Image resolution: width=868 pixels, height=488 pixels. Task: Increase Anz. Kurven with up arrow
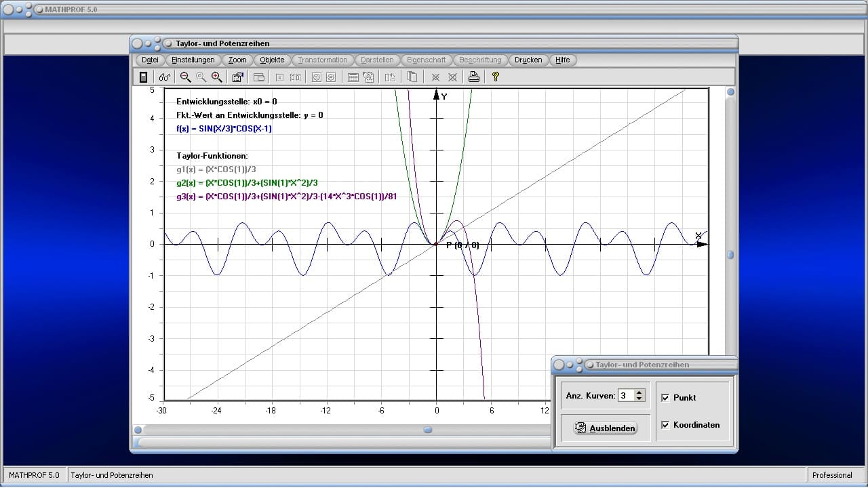coord(639,392)
